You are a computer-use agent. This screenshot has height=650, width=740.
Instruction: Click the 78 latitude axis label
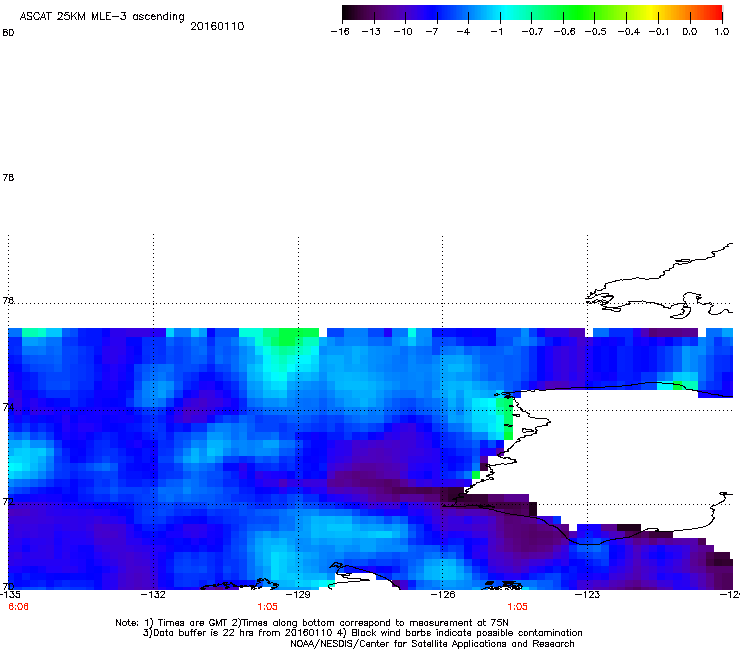point(8,177)
